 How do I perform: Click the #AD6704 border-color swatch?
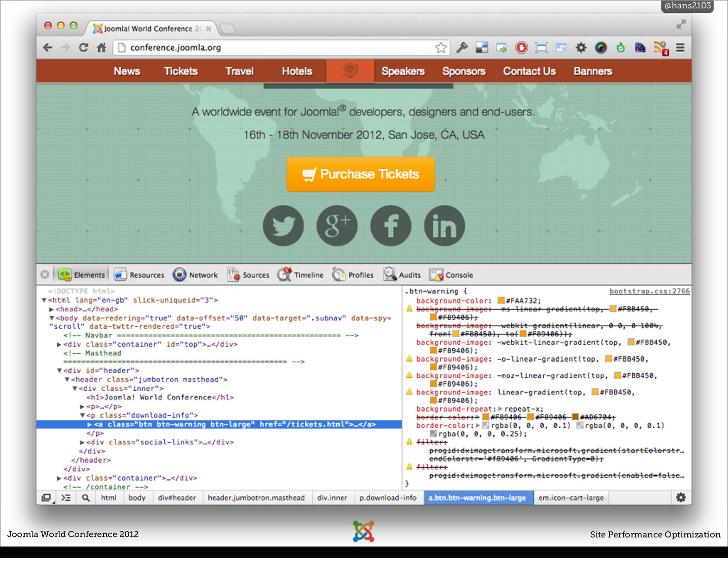(x=575, y=417)
